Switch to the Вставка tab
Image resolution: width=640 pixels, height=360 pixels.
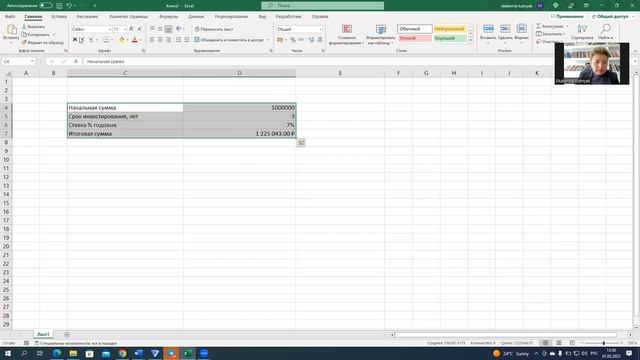coord(59,17)
